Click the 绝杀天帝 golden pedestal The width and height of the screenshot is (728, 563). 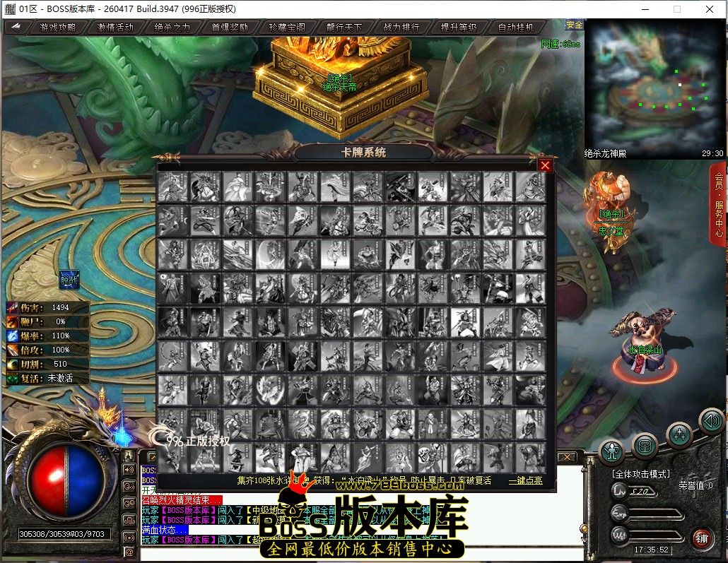339,88
